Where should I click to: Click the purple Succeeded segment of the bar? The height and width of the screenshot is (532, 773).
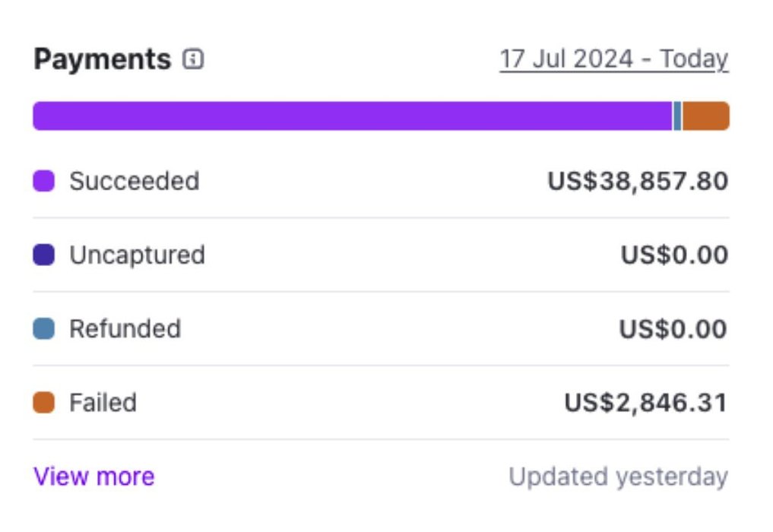[352, 116]
